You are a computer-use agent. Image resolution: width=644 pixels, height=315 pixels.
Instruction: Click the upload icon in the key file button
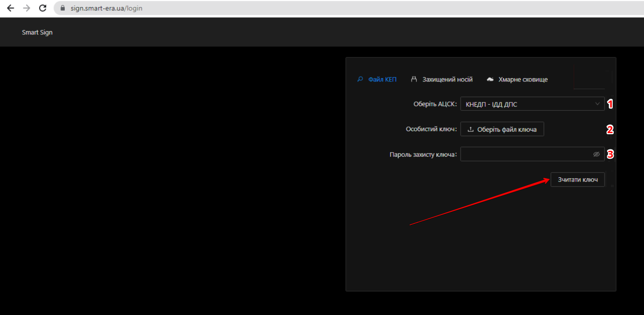click(470, 129)
